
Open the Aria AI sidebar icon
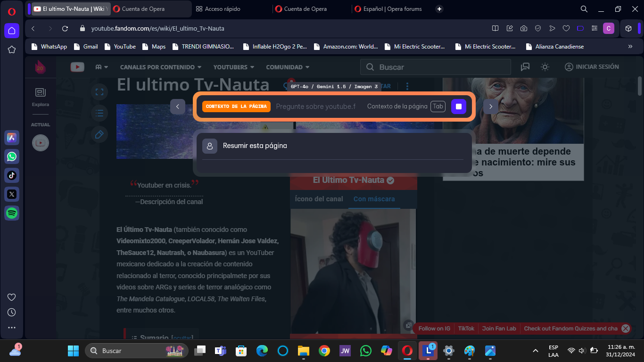point(12,138)
